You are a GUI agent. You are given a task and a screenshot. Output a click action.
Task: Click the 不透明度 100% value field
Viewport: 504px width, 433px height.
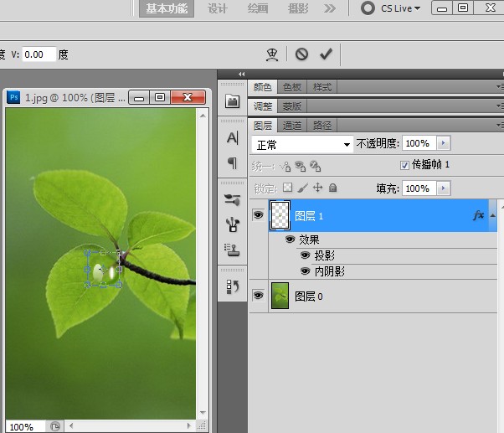[x=419, y=143]
